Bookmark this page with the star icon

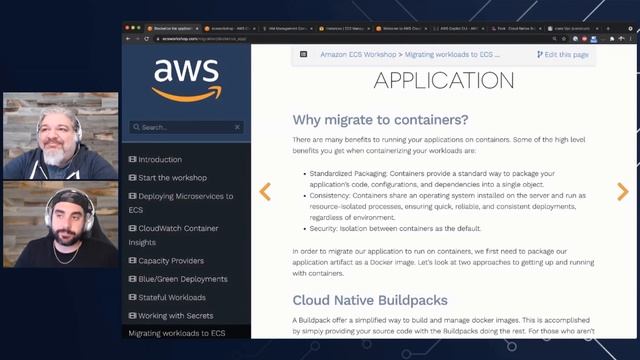coord(564,39)
